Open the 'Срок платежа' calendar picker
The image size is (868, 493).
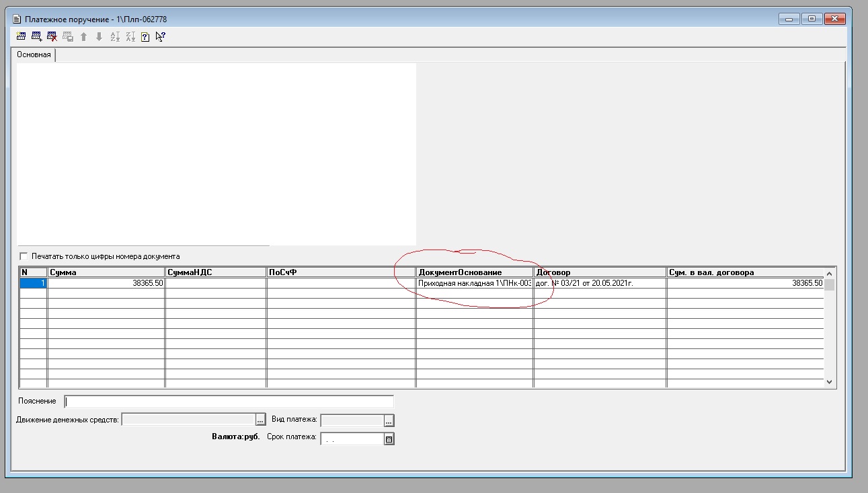tap(389, 439)
